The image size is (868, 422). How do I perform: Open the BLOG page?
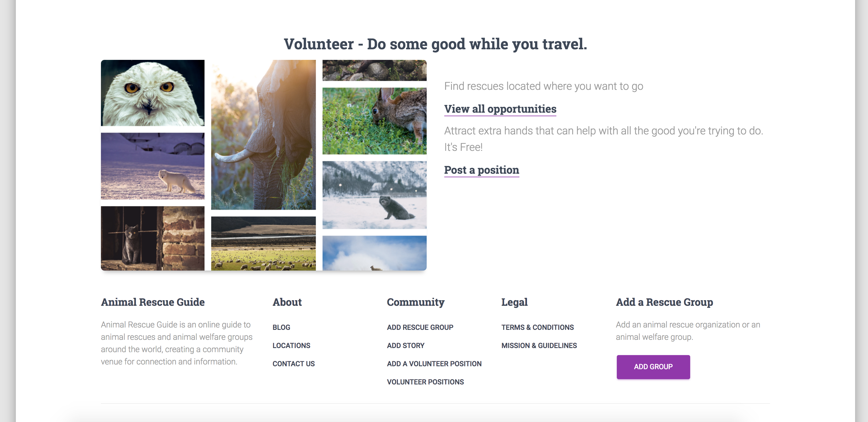[281, 327]
